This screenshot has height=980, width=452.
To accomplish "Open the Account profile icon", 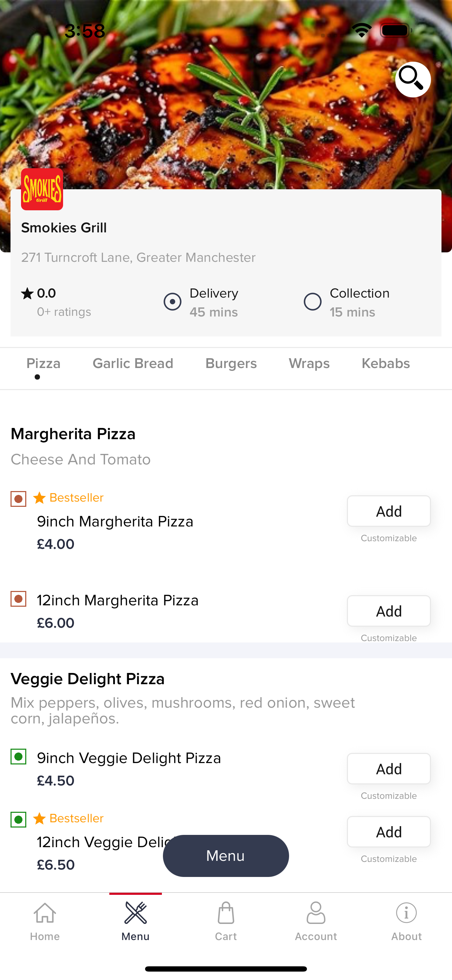I will coord(316,913).
